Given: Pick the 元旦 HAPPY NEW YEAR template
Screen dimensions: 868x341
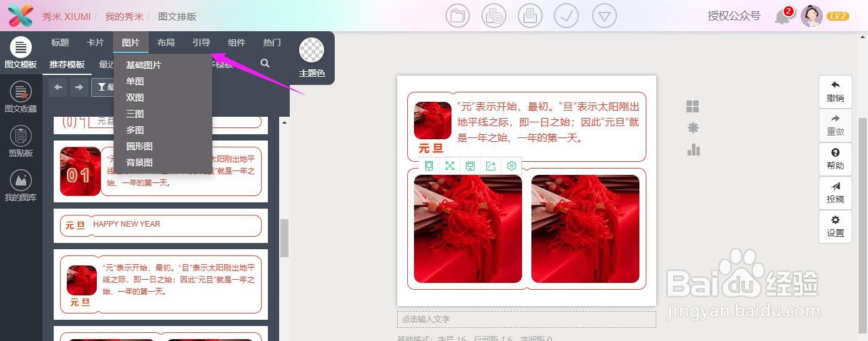Looking at the screenshot, I should [160, 225].
